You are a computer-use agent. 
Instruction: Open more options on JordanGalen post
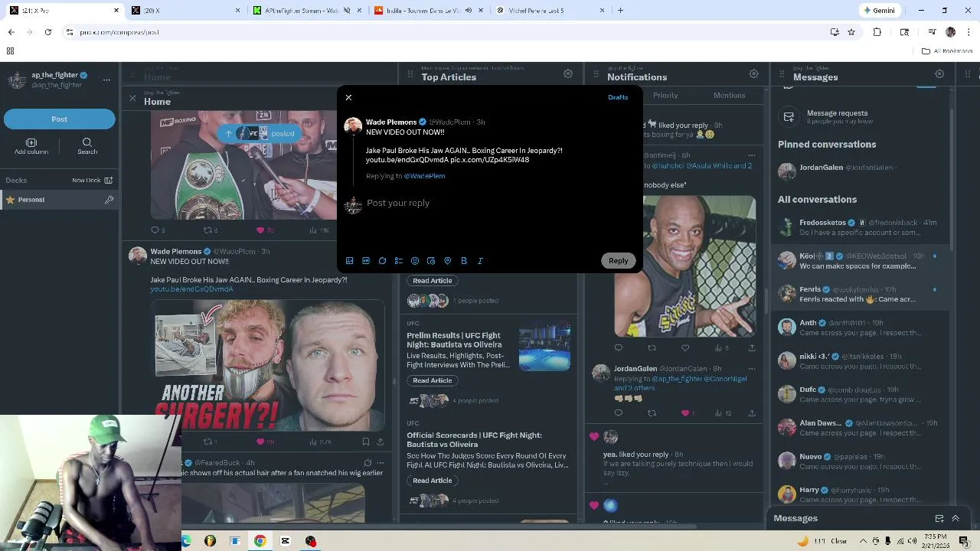[x=751, y=369]
